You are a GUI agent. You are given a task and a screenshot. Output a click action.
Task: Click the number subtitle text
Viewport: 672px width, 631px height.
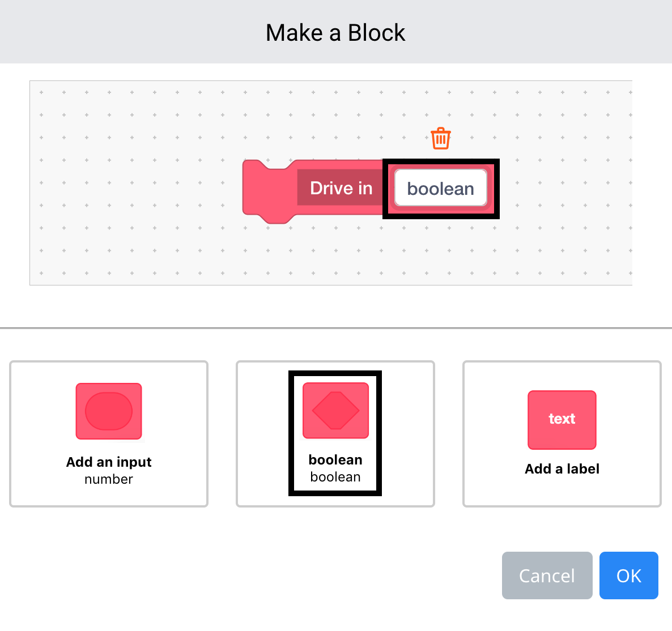[x=108, y=479]
